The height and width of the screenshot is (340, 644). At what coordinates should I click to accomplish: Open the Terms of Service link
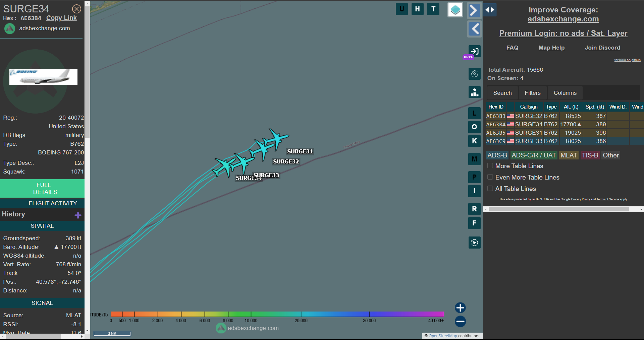607,199
